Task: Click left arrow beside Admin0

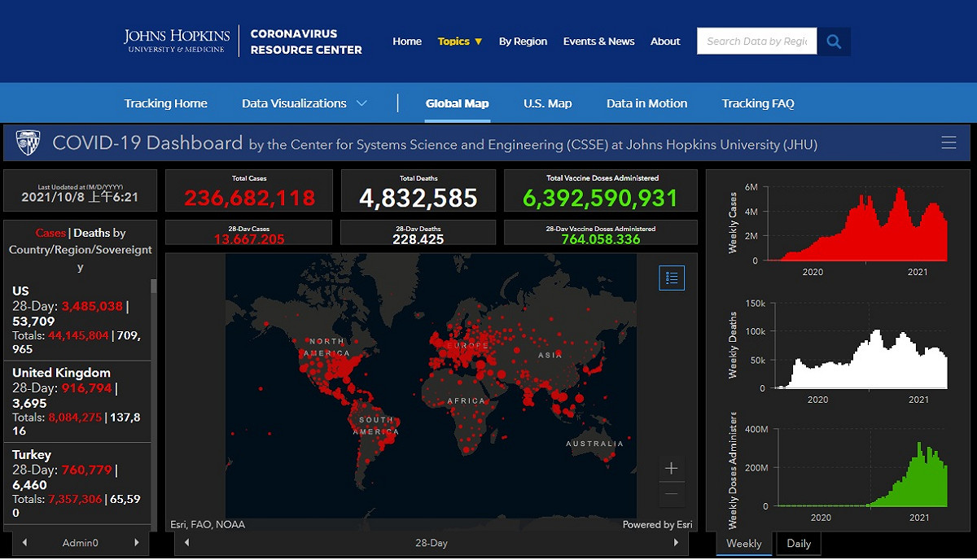Action: click(24, 542)
